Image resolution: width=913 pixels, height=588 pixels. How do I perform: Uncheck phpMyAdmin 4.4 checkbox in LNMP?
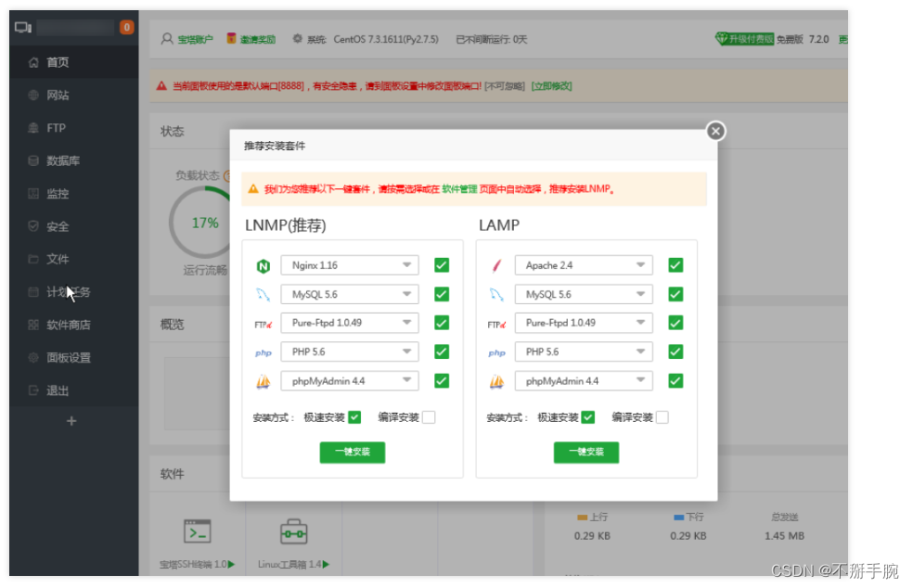(442, 381)
